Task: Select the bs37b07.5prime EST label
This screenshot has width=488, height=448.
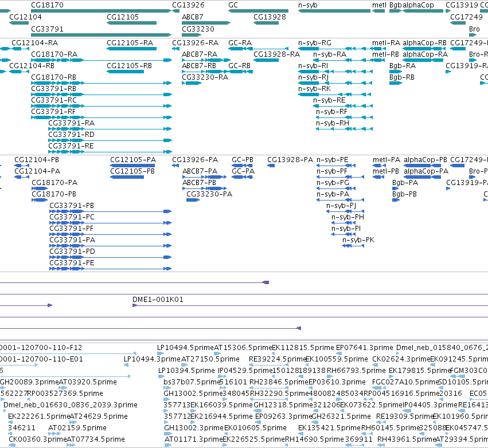Action: (x=192, y=382)
